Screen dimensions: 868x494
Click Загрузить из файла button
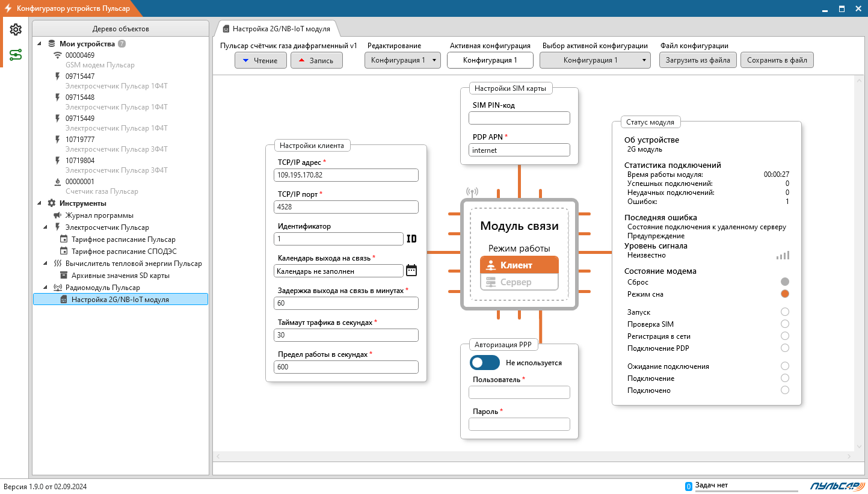point(698,60)
